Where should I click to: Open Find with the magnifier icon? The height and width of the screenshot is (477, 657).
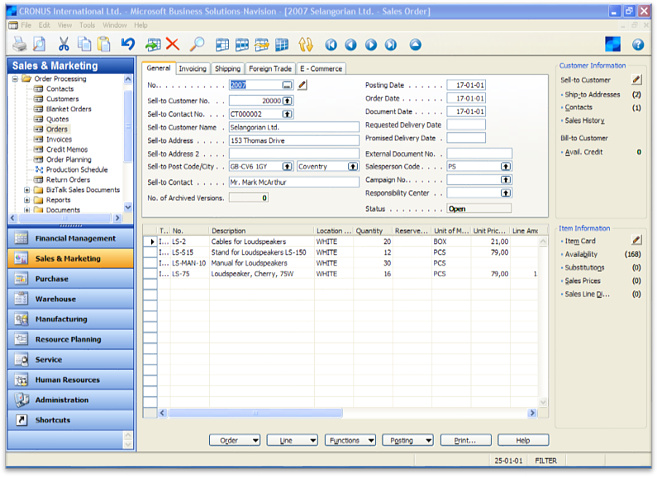tap(197, 44)
